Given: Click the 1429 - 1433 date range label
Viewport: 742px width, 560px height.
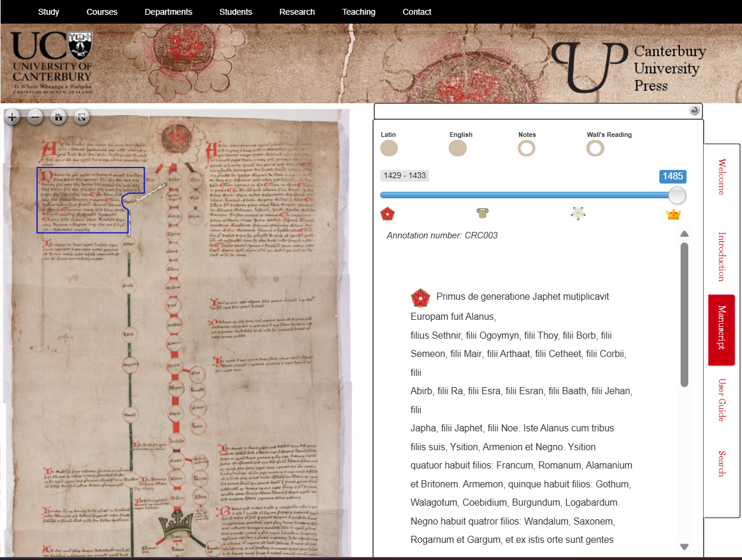Looking at the screenshot, I should [x=404, y=176].
